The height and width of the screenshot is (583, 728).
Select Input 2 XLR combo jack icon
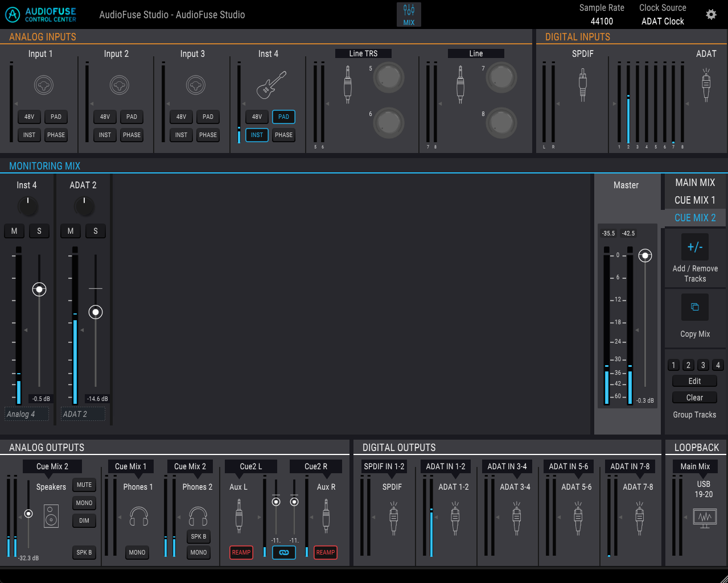[120, 85]
